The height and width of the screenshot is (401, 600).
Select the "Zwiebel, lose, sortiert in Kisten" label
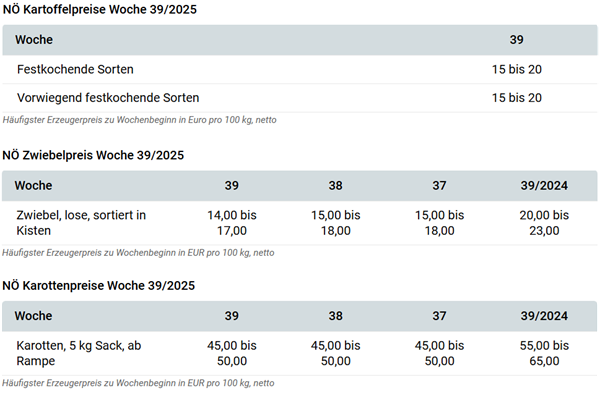coord(81,222)
